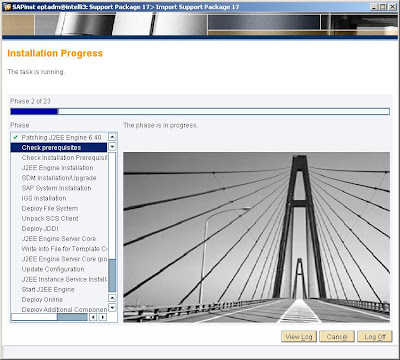The height and width of the screenshot is (360, 400).
Task: Click the horizontal scroll left arrow
Action: [x=93, y=317]
